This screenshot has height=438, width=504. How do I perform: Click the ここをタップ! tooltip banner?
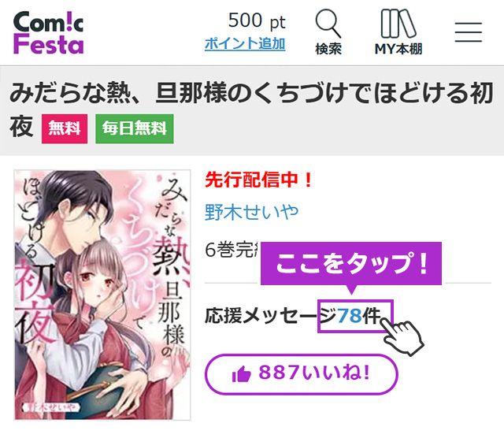click(351, 264)
